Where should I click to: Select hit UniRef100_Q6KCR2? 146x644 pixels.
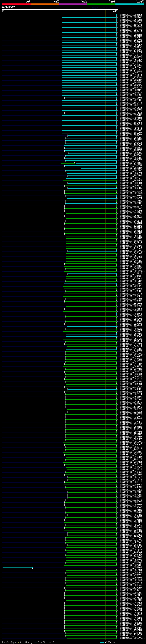(131, 20)
